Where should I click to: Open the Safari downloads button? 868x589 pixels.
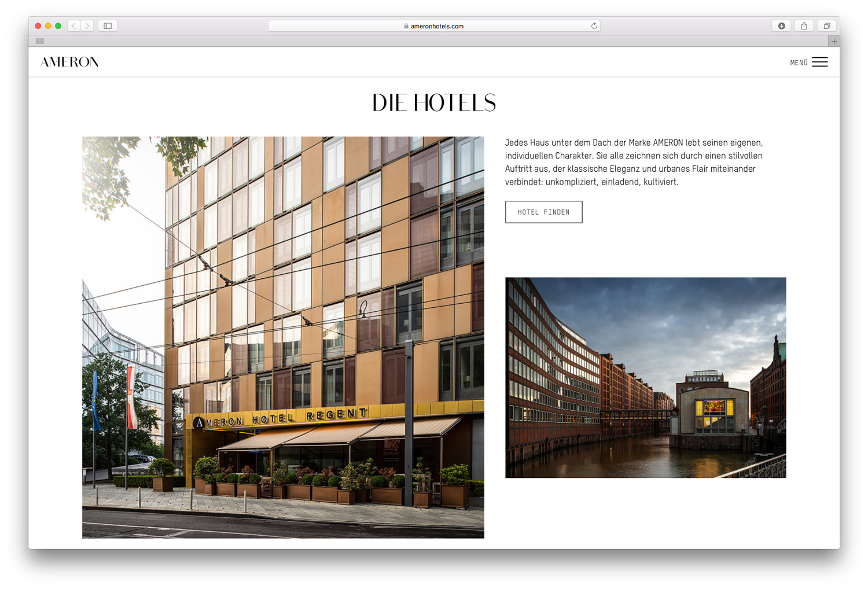(x=782, y=26)
